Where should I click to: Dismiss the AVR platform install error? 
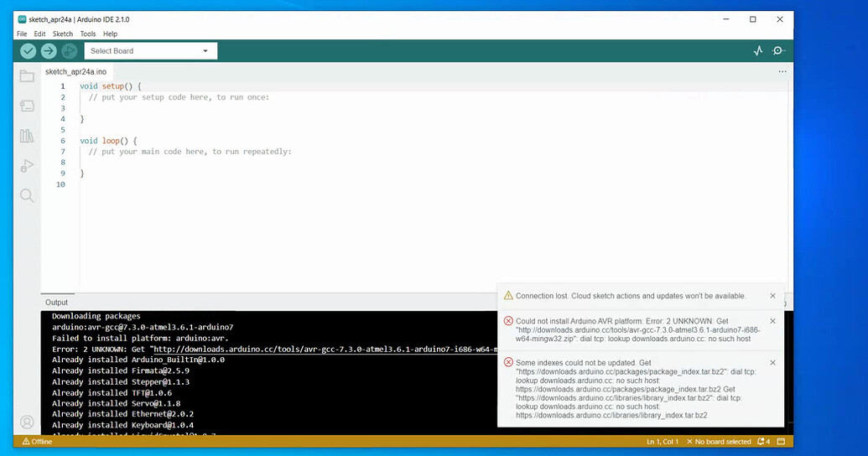772,321
